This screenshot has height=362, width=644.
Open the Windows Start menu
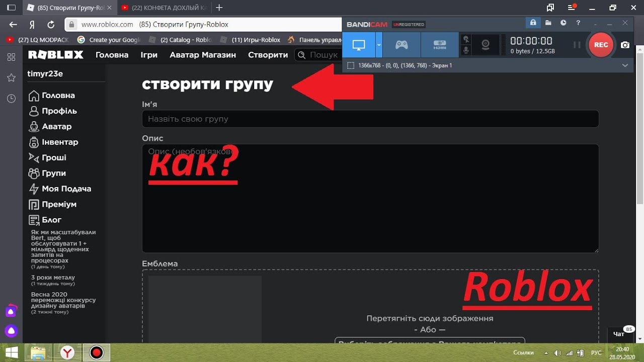[x=12, y=352]
